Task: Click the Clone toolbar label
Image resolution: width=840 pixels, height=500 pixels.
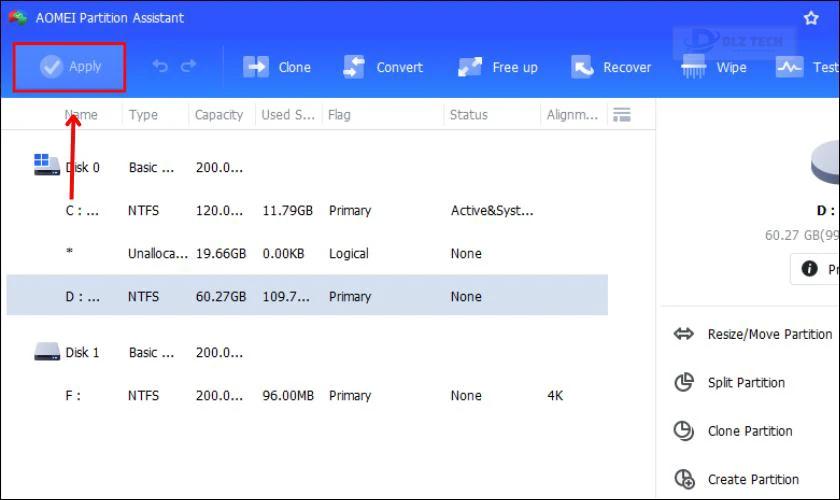Action: [x=295, y=68]
